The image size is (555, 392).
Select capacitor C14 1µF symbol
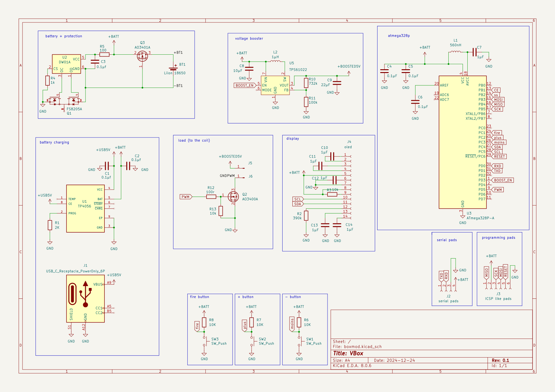coord(337,225)
